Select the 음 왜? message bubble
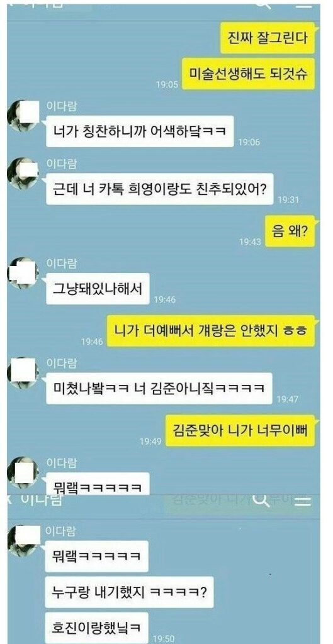 [x=290, y=231]
